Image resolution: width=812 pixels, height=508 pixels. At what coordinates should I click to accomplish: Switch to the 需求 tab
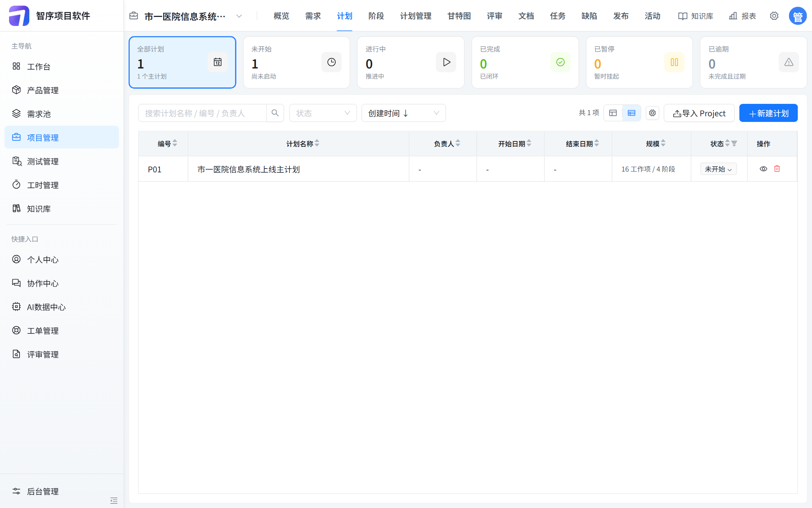(313, 16)
